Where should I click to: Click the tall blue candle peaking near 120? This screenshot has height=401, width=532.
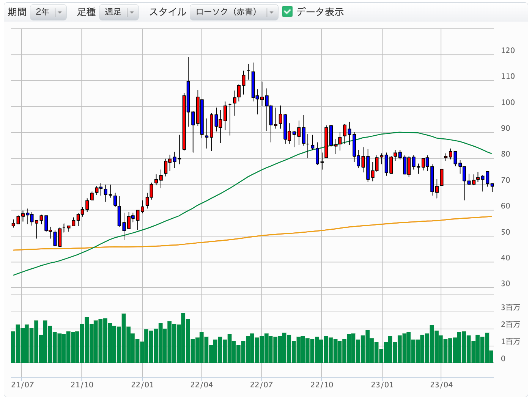[x=188, y=97]
